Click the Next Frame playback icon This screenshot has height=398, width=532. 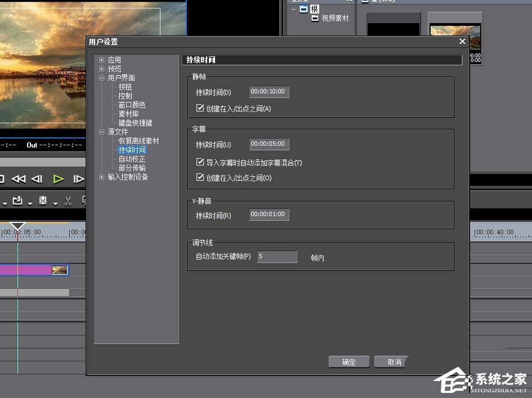[x=79, y=178]
